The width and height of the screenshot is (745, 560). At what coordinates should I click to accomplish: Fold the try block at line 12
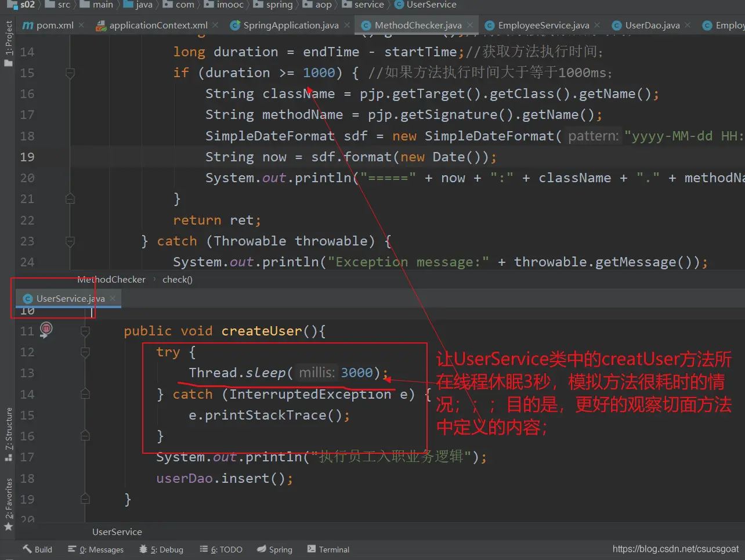85,352
